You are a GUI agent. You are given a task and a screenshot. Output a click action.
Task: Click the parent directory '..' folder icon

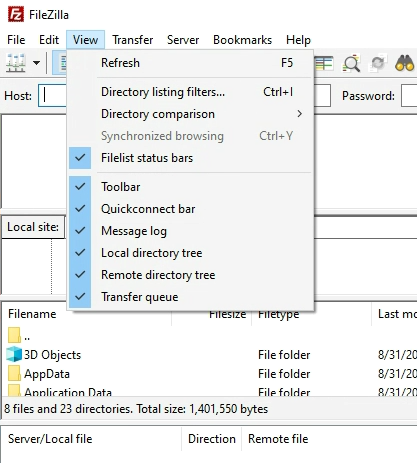(14, 335)
